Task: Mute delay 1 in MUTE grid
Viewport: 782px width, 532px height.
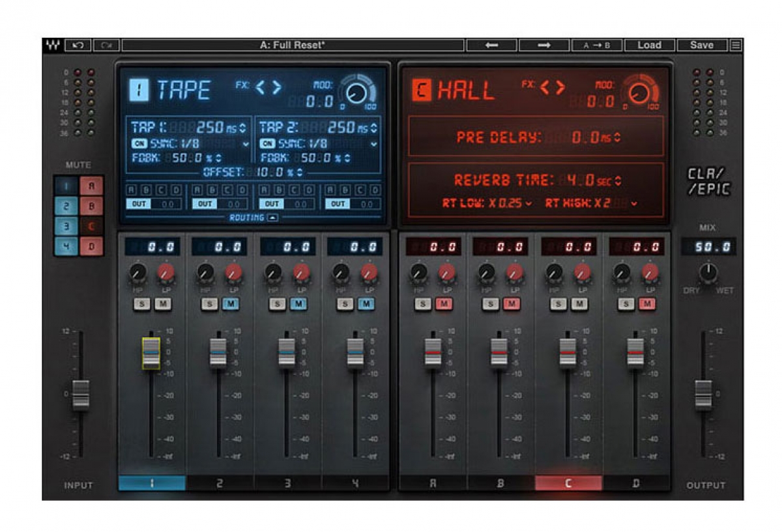Action: (66, 187)
